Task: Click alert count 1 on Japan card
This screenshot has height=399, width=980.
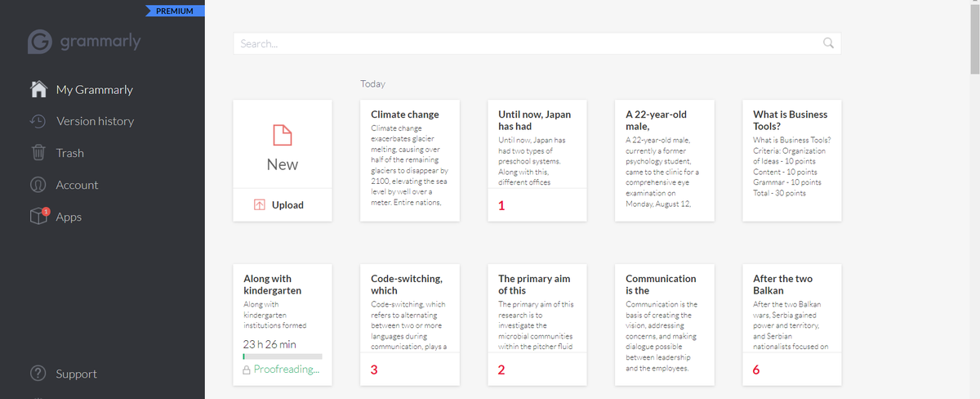Action: [501, 206]
